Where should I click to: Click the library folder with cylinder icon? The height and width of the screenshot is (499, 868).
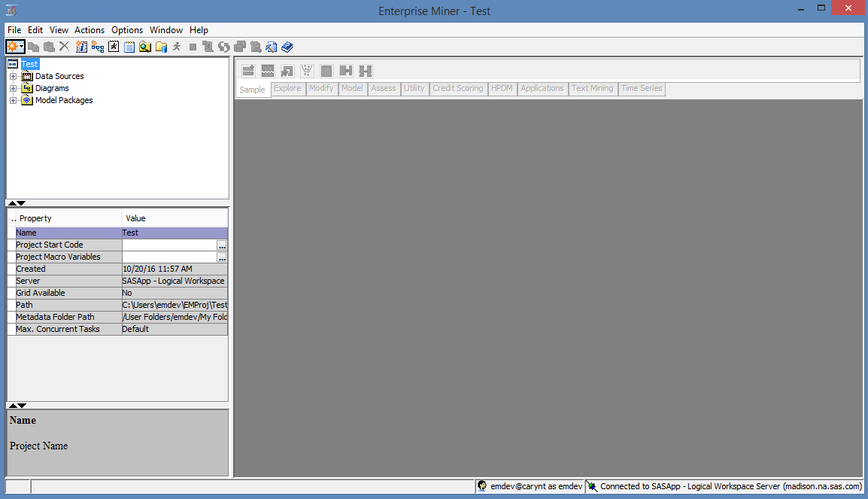161,47
